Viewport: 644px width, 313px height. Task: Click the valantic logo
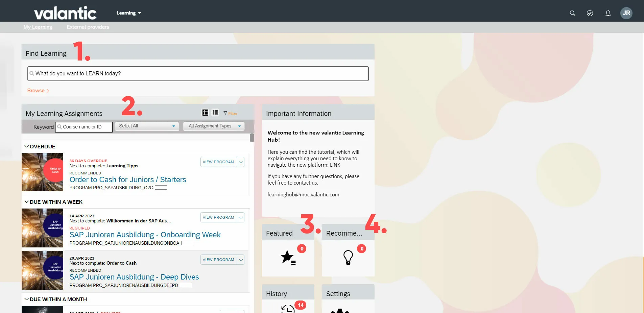point(65,13)
